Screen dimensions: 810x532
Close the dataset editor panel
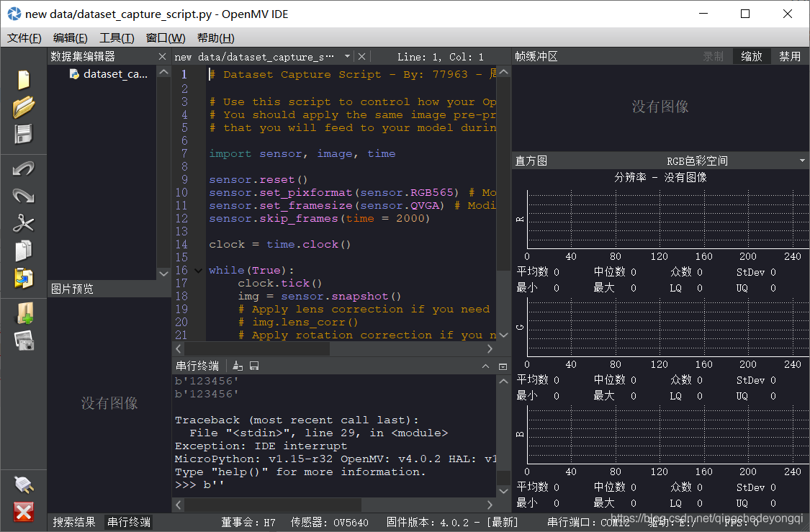(162, 57)
